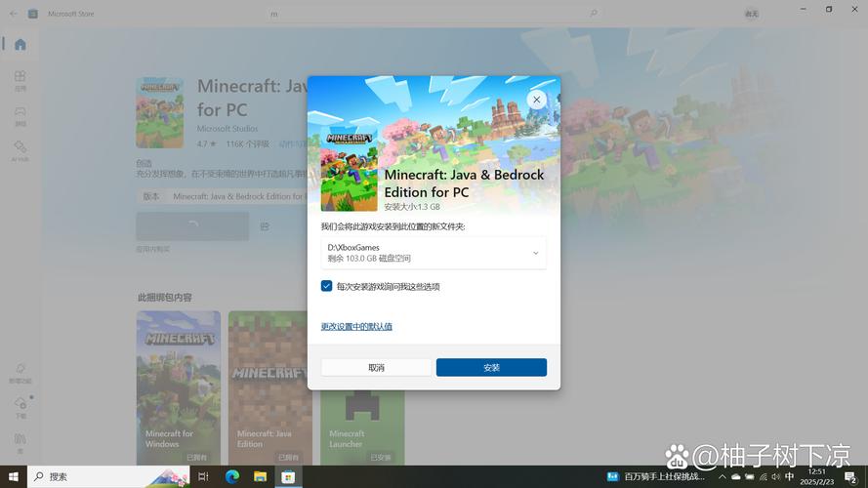This screenshot has height=488, width=868.
Task: Click the 取消 (Cancel) button
Action: (x=377, y=367)
